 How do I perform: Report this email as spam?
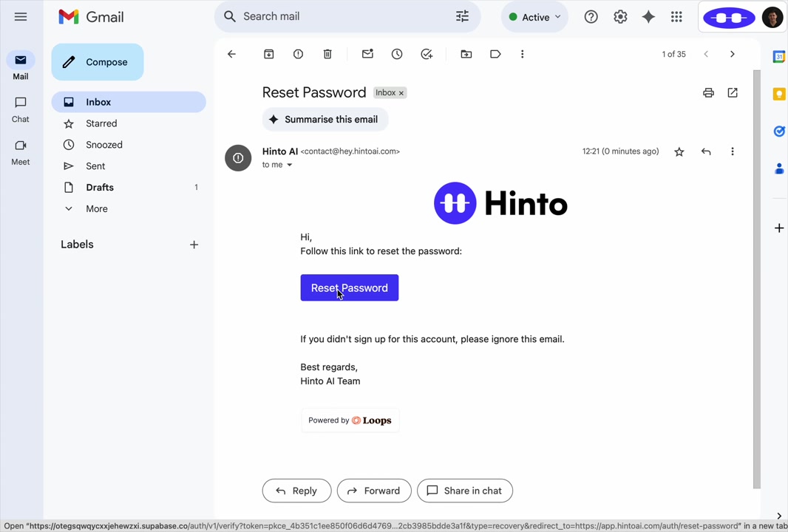(x=298, y=54)
